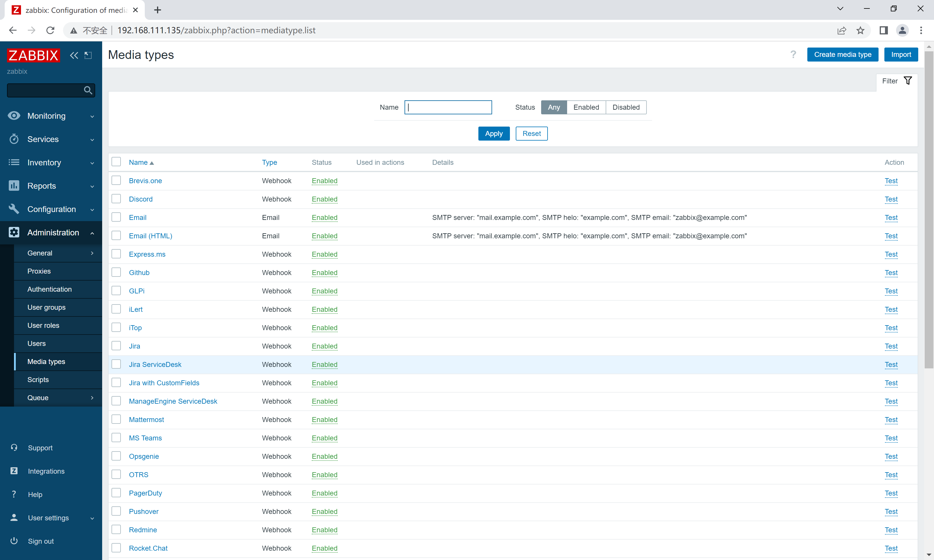Check the Discord row checkbox

[116, 199]
